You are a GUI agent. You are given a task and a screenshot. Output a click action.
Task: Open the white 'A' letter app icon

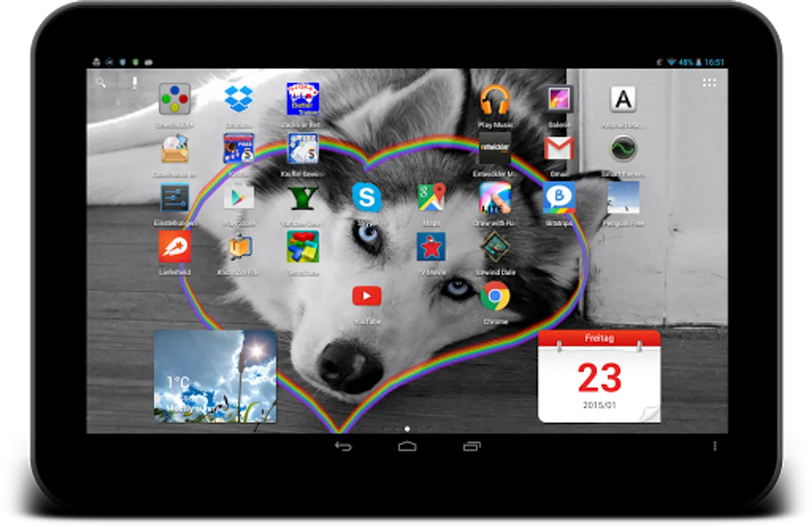coord(623,99)
